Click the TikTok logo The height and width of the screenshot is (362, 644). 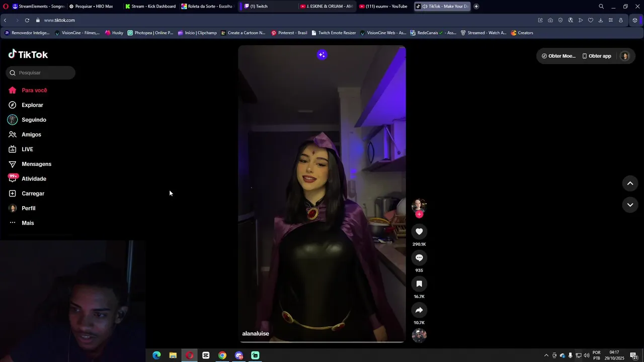click(28, 54)
